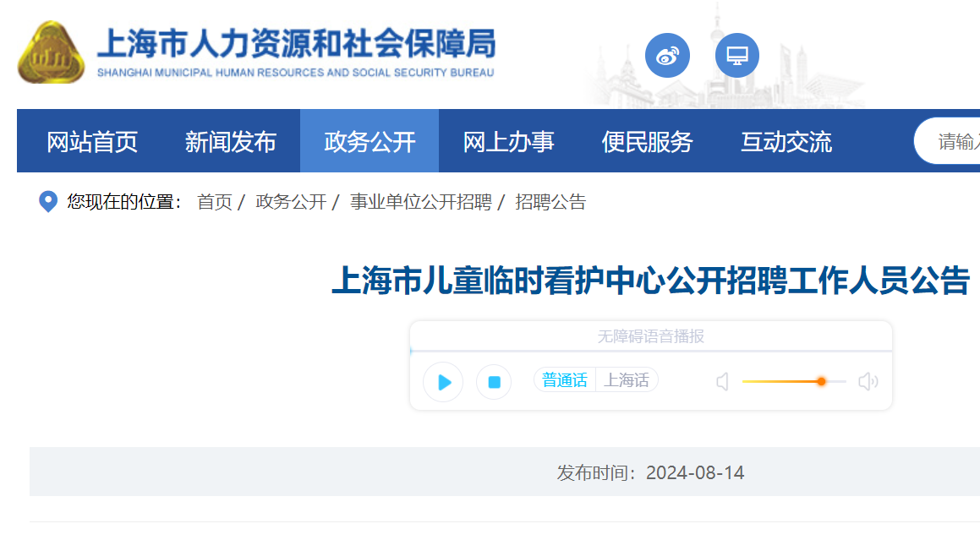The image size is (980, 540).
Task: Click the audio playback progress bar
Action: coord(650,352)
